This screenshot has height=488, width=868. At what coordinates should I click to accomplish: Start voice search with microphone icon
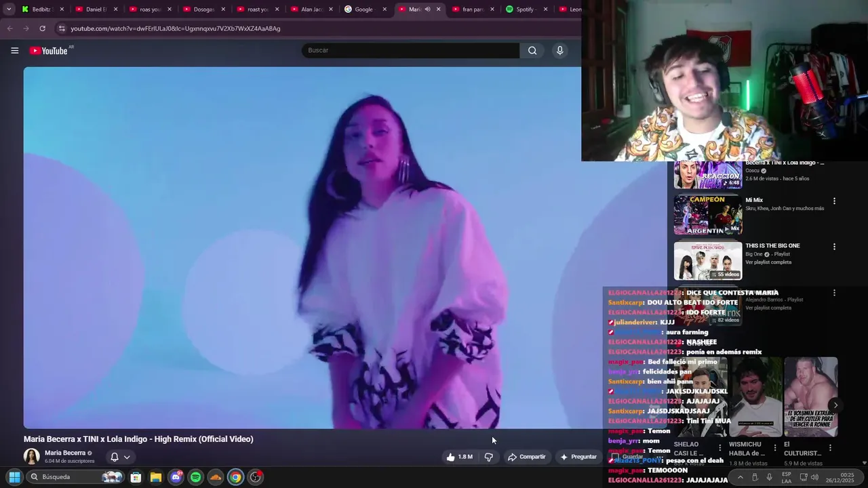coord(559,50)
